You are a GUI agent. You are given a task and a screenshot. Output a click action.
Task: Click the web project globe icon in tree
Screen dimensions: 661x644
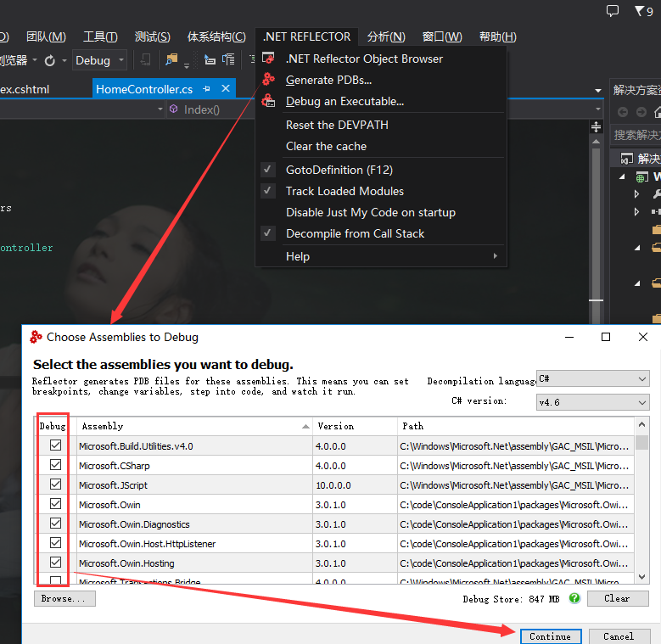pos(641,177)
